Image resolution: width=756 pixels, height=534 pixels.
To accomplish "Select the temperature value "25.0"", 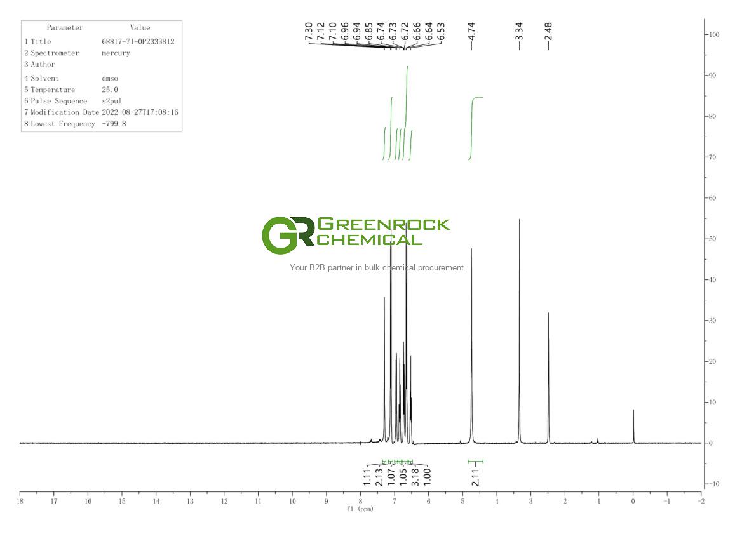I will (x=110, y=90).
